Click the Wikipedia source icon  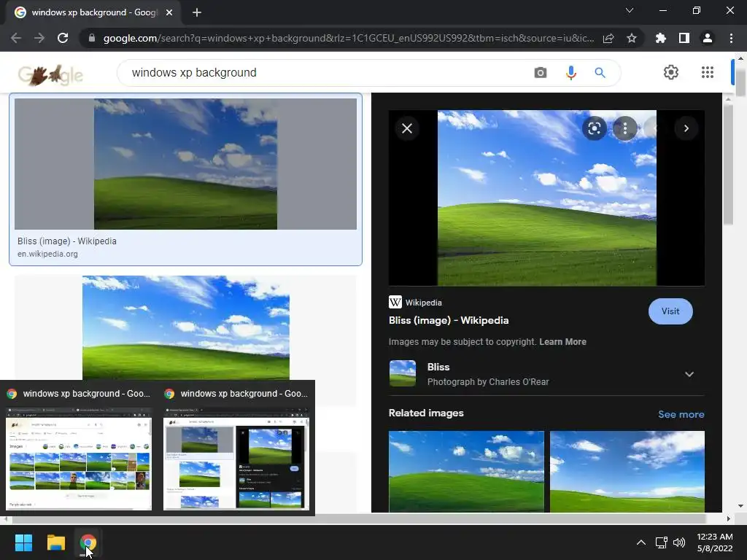pos(395,302)
